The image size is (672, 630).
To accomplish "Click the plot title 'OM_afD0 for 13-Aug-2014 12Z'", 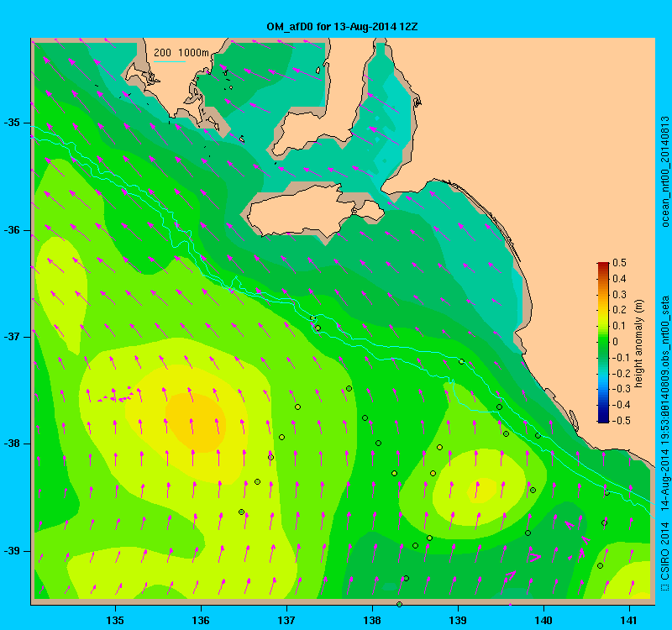I will (x=342, y=27).
